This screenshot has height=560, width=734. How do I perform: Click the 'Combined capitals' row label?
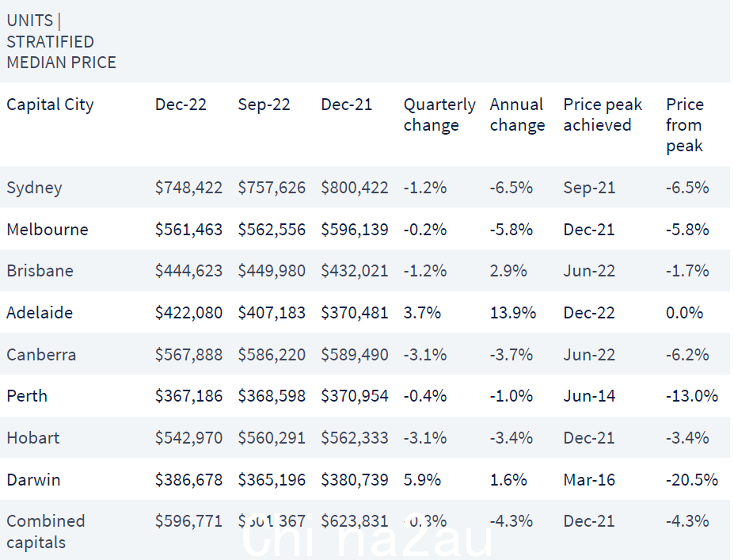coord(46,531)
